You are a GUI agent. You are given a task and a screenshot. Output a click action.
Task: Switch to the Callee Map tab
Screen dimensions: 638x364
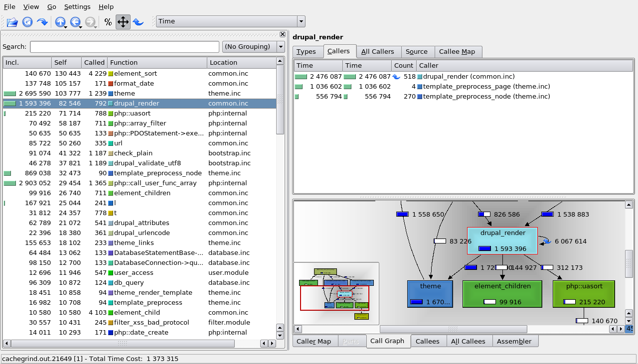tap(458, 52)
